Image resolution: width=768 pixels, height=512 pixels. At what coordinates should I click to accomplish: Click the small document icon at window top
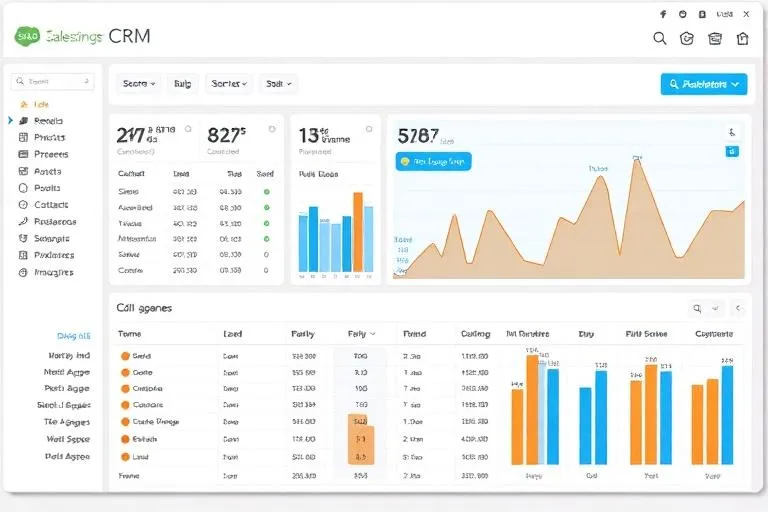tap(702, 14)
